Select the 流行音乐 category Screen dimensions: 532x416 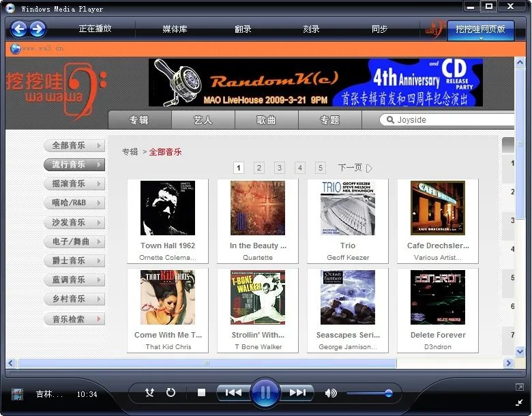click(74, 164)
